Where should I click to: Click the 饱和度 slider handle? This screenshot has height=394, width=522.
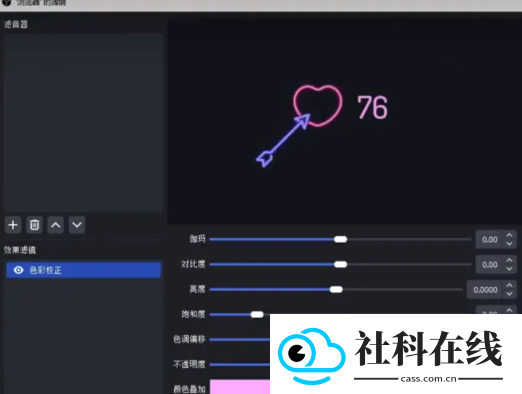coord(257,314)
